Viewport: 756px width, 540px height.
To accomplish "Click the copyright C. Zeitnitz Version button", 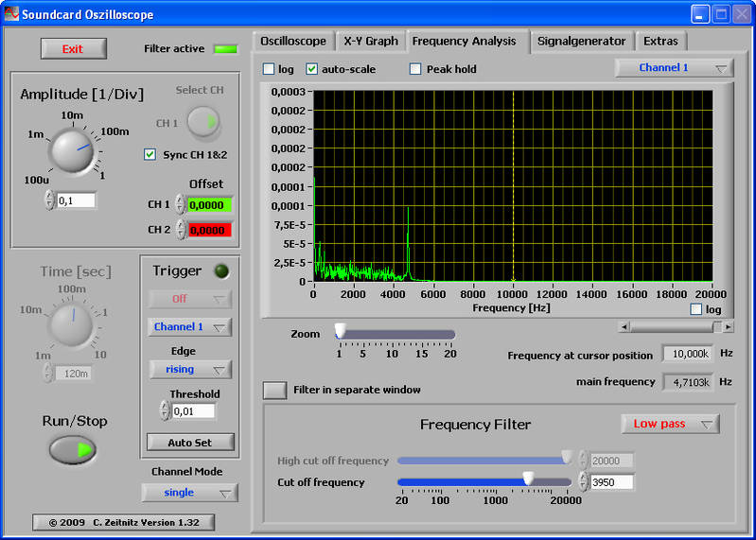I will [124, 523].
